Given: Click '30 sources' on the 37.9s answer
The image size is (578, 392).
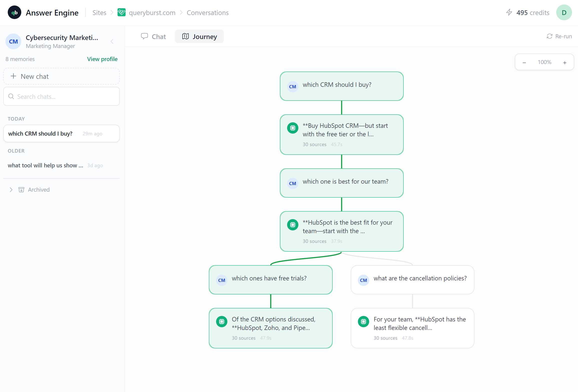Looking at the screenshot, I should [x=314, y=241].
